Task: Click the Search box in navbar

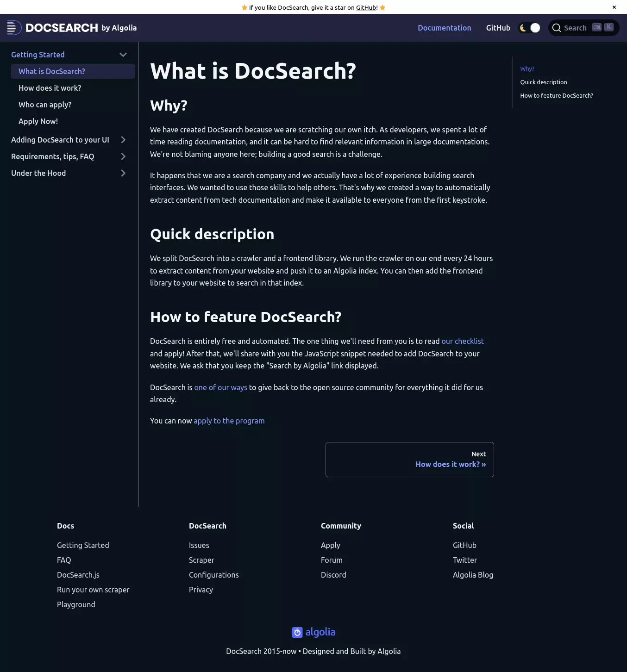Action: (583, 28)
